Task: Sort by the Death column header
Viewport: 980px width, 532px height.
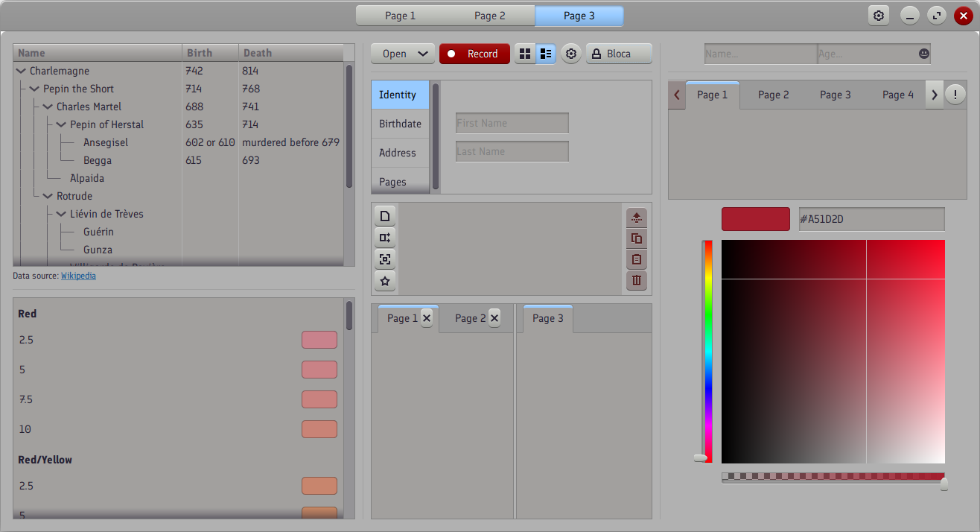Action: tap(291, 53)
